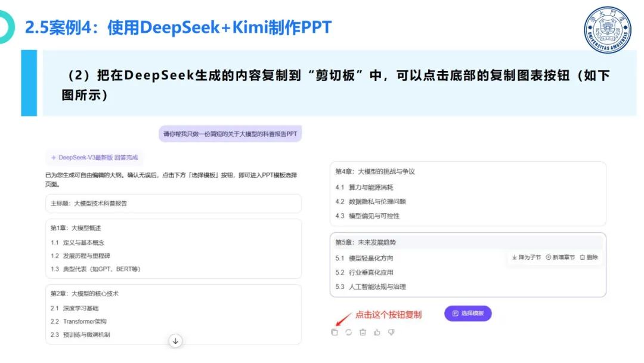The image size is (644, 363).
Task: Select the user prompt bubble about 科普报告PPT
Action: [x=230, y=134]
